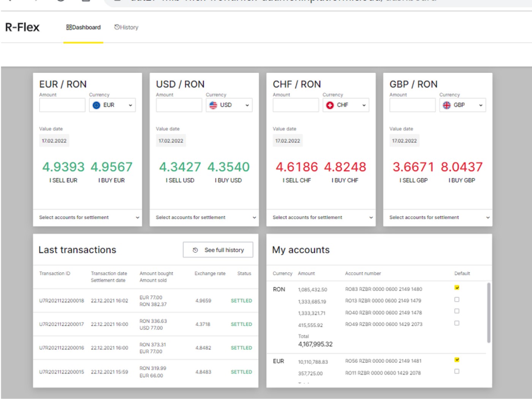Click the USD flag icon

213,105
